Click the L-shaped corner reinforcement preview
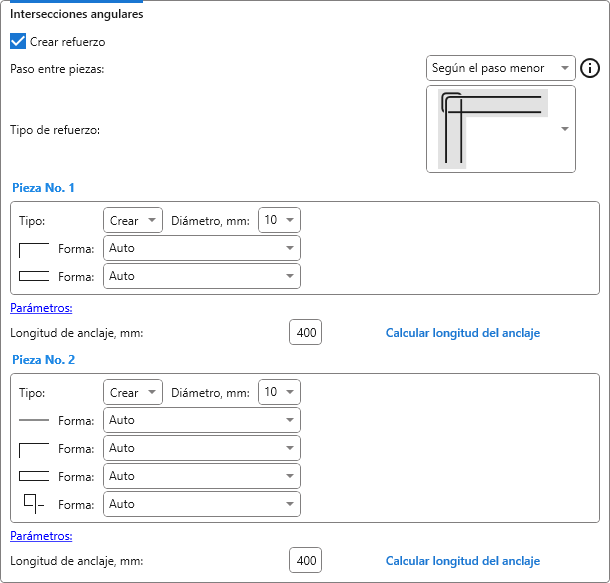 pyautogui.click(x=493, y=129)
